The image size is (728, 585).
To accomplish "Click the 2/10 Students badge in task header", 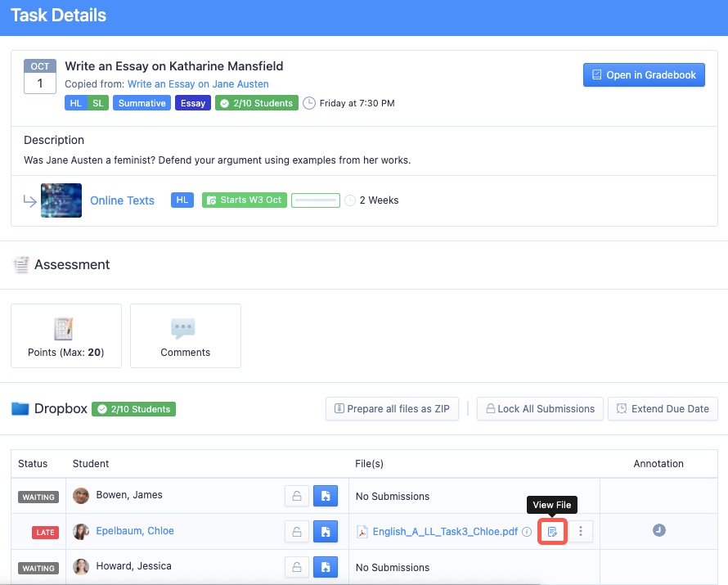I will tap(257, 103).
